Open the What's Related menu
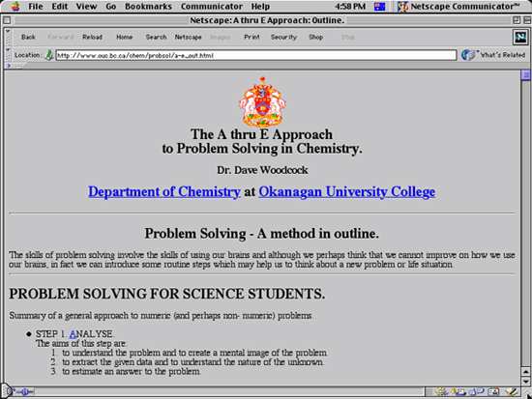 tap(493, 55)
